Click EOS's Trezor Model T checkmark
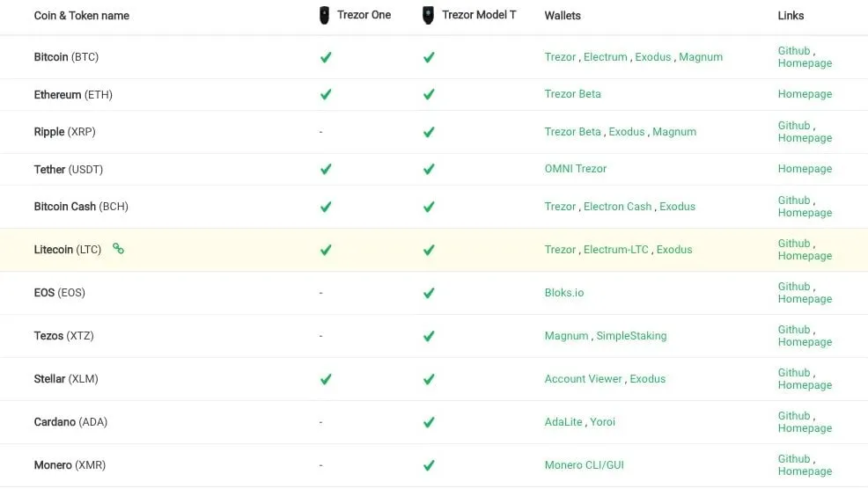 pos(429,293)
